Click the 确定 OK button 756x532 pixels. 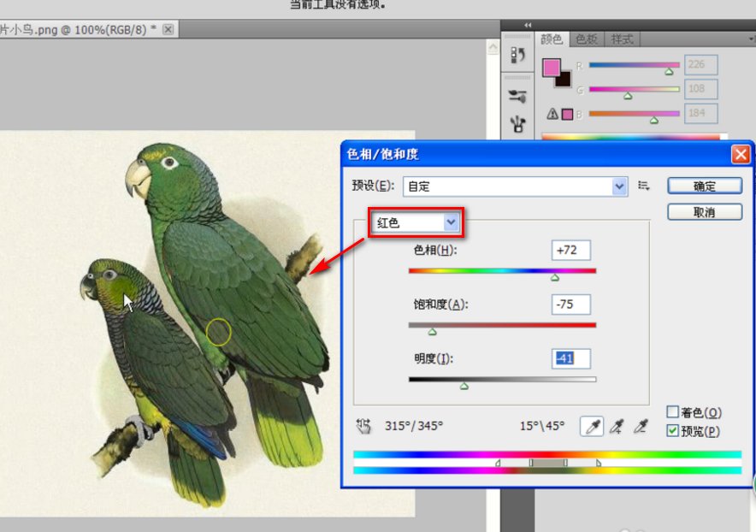[704, 186]
